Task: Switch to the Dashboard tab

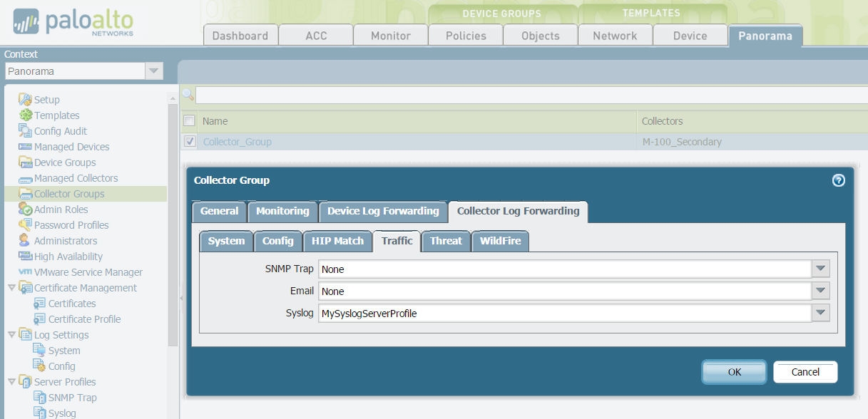Action: 240,36
